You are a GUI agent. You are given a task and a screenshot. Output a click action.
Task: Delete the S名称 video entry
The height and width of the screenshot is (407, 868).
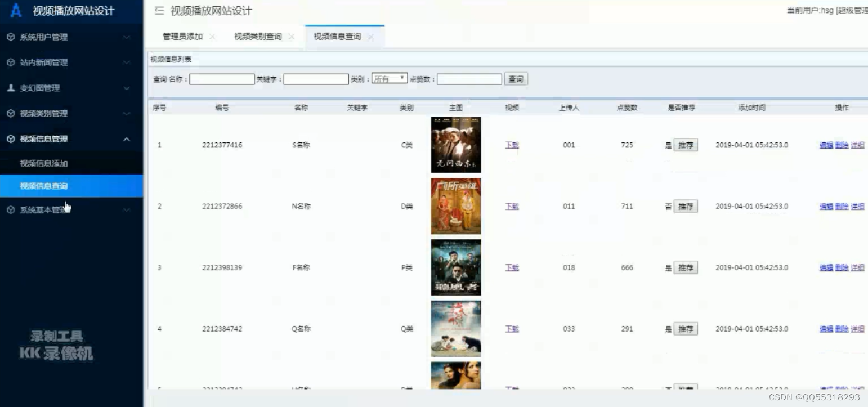(x=842, y=145)
